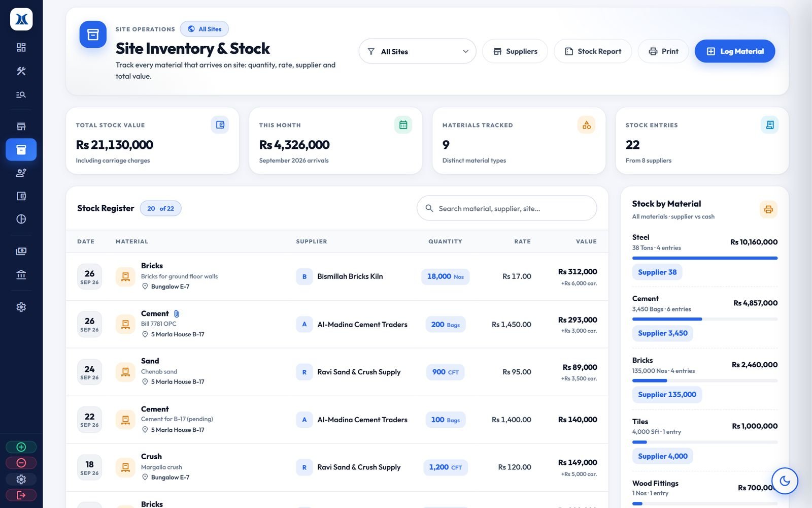Expand the All Sites filter dropdown
This screenshot has height=508, width=812.
pos(417,51)
